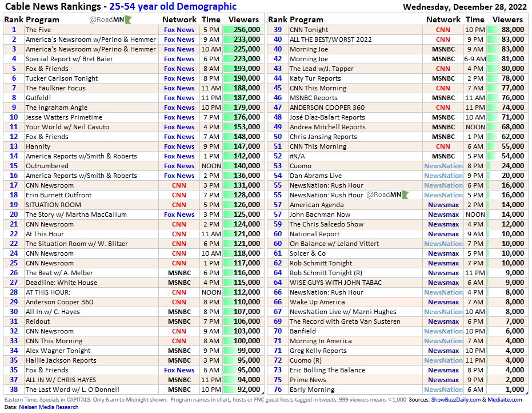Click 'SITUATION ROOM' program cell

click(91, 205)
